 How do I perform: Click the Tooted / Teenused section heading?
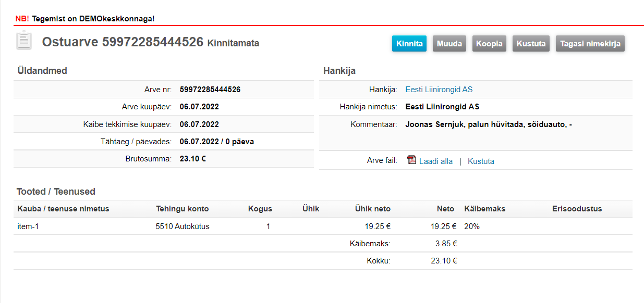tap(56, 192)
